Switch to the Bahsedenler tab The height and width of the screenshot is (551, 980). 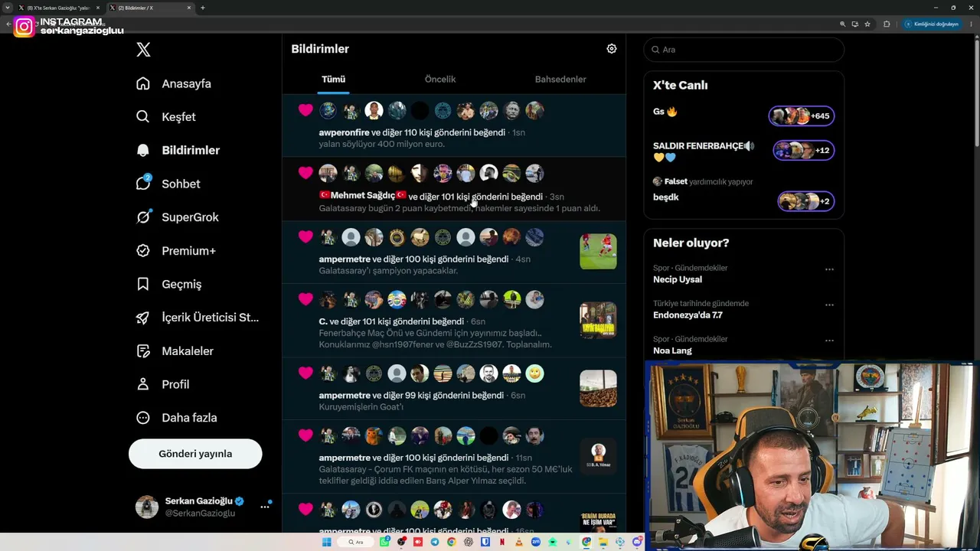[560, 80]
